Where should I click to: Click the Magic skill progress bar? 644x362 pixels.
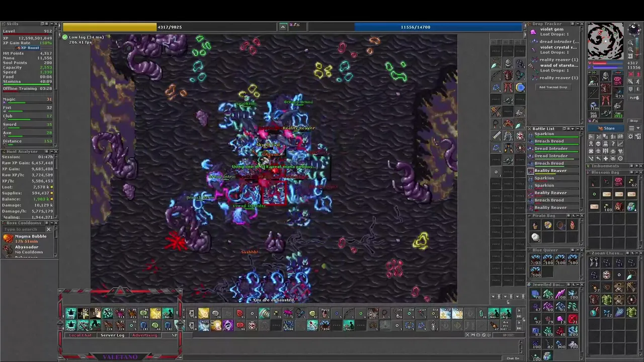tap(28, 103)
